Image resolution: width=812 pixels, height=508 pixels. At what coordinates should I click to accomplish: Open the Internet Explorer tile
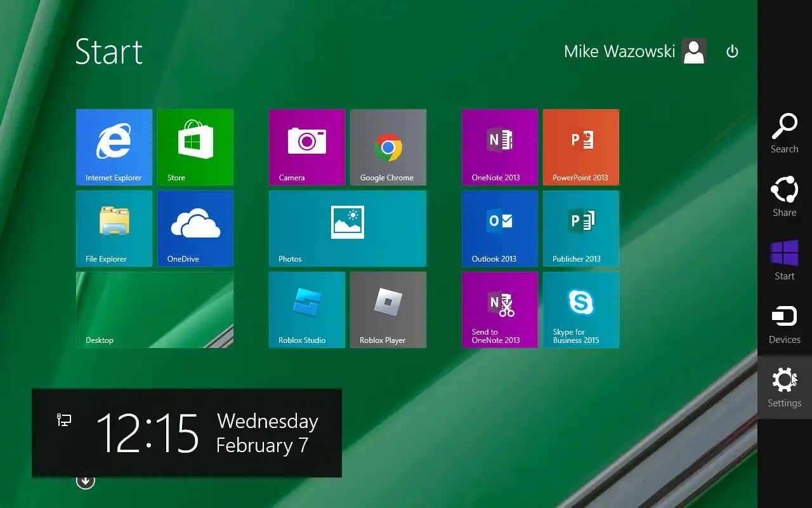coord(114,147)
